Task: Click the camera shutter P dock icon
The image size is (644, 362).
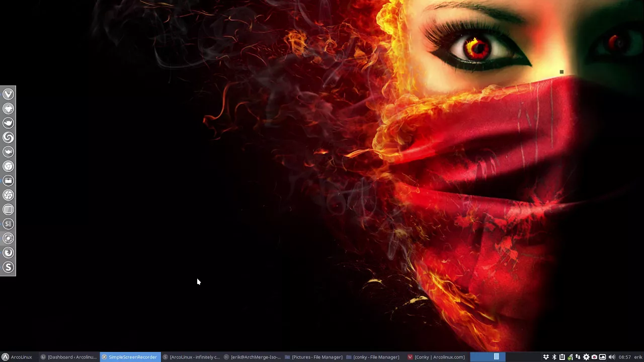Action: pyautogui.click(x=8, y=195)
